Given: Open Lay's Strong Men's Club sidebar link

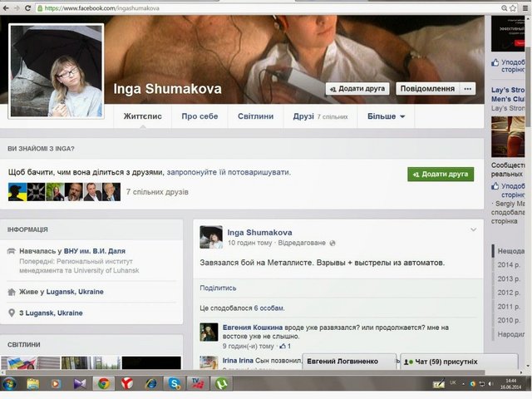Looking at the screenshot, I should pos(508,94).
